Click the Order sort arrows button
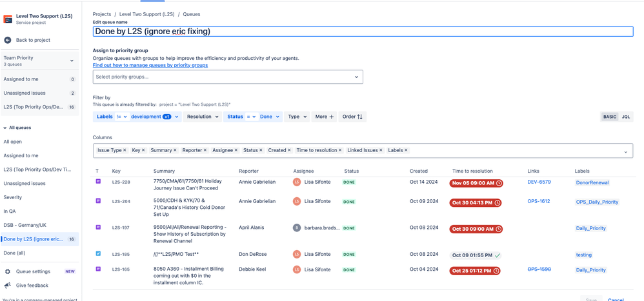 (x=352, y=117)
